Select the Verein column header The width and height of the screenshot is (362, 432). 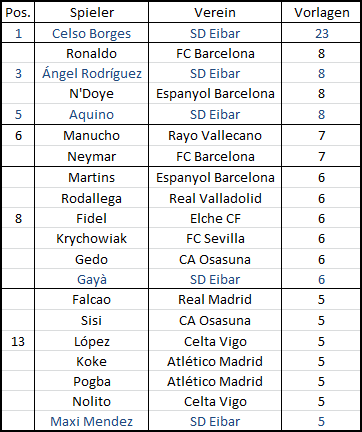point(215,13)
